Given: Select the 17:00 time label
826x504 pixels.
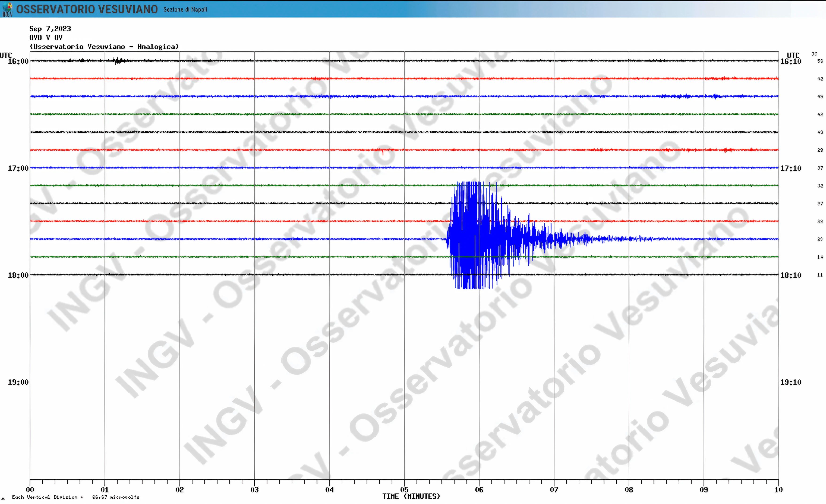Looking at the screenshot, I should click(18, 168).
